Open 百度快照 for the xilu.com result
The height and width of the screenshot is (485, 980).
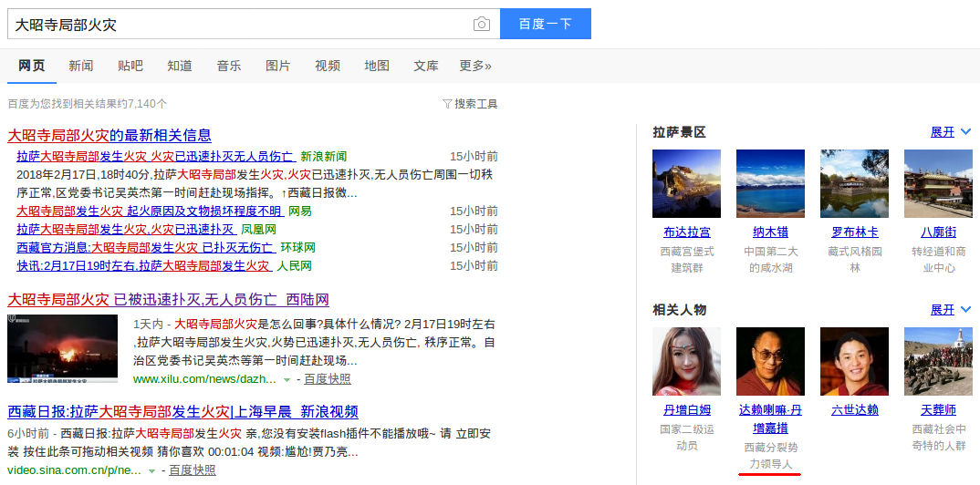pyautogui.click(x=328, y=378)
